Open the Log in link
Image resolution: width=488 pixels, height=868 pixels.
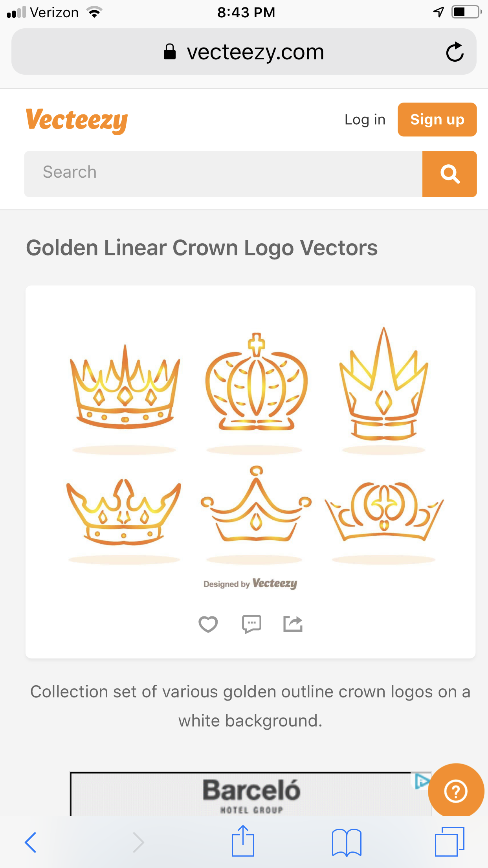pyautogui.click(x=365, y=120)
